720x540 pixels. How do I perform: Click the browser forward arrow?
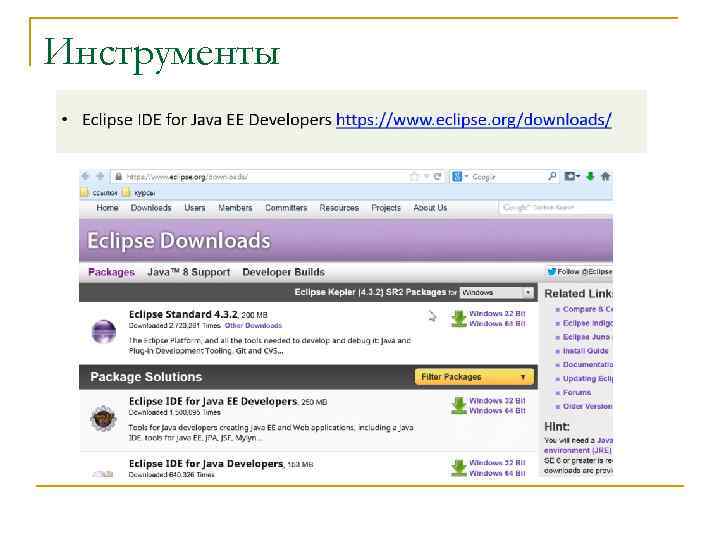pyautogui.click(x=100, y=176)
